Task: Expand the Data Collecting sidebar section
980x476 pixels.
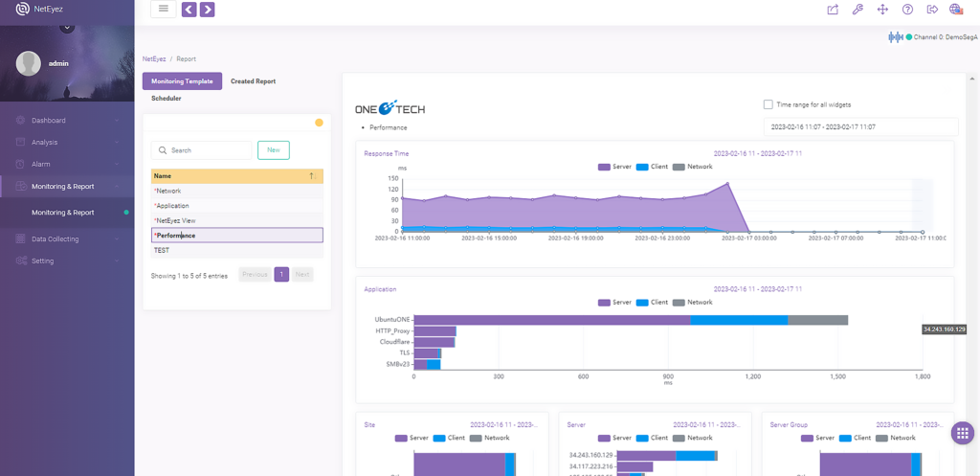Action: [67, 238]
